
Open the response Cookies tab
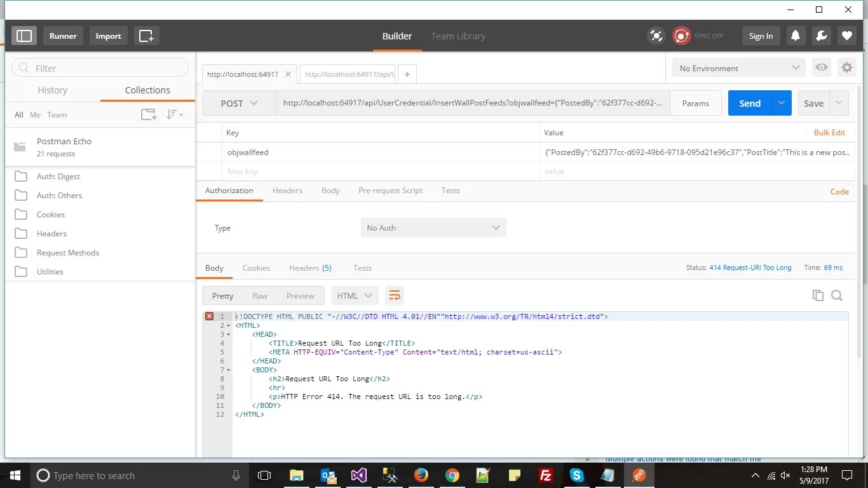click(x=256, y=268)
